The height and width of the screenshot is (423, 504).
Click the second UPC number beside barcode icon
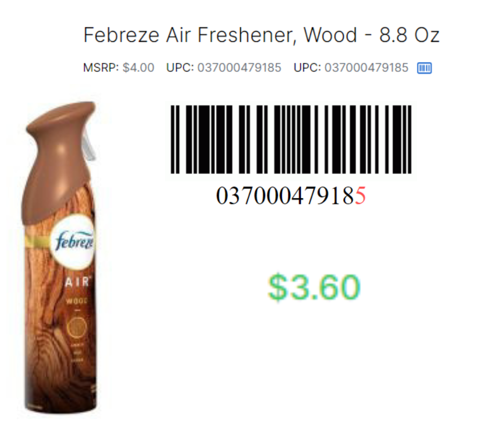tap(366, 68)
